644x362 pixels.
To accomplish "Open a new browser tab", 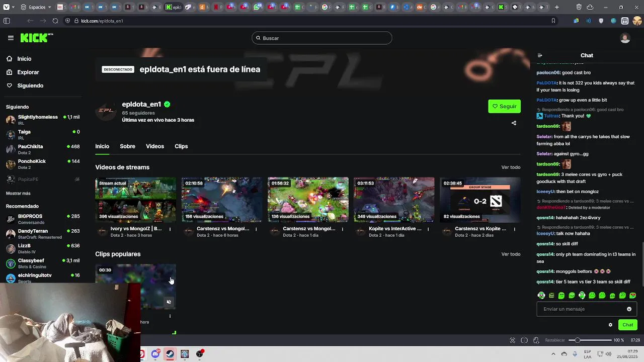I will [x=556, y=7].
